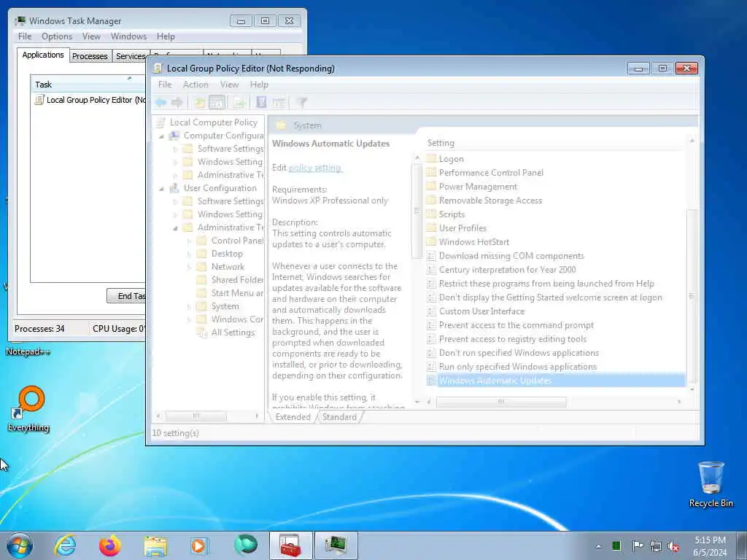Click the green CPU meter tray icon
747x560 pixels.
(x=616, y=546)
